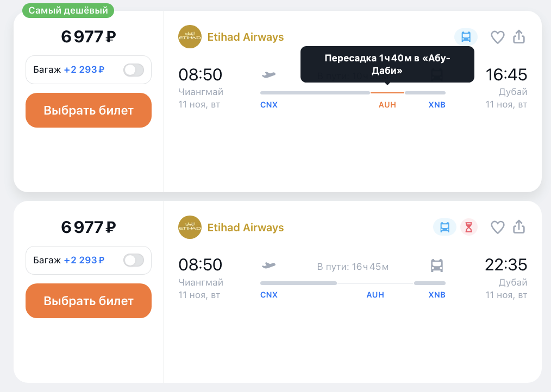This screenshot has height=392, width=551.
Task: Click the Etihad logo on the second ticket
Action: 190,227
